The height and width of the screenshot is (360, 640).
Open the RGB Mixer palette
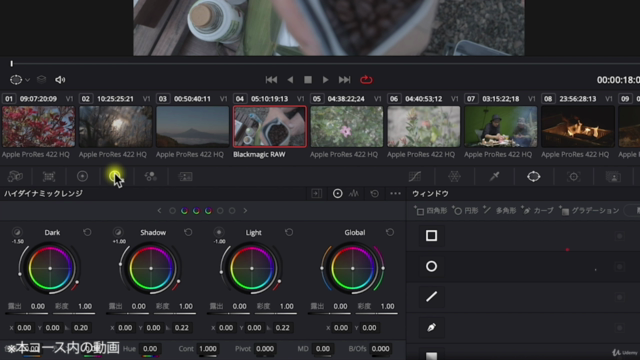tap(151, 176)
